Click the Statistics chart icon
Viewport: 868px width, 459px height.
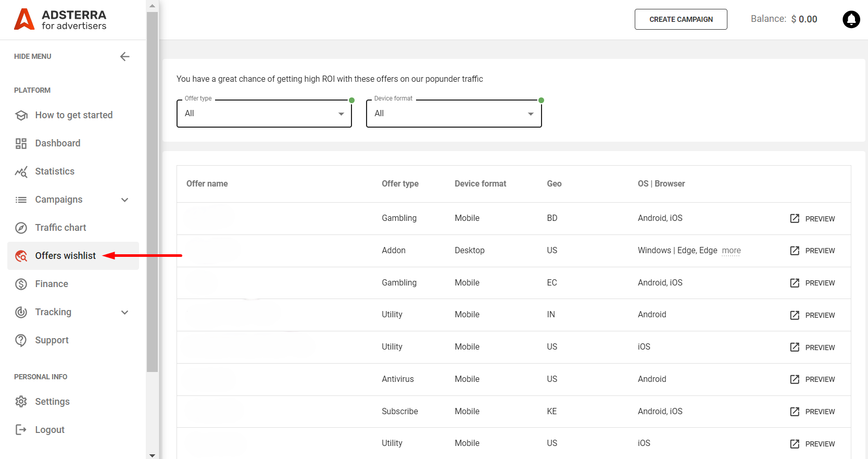coord(21,171)
